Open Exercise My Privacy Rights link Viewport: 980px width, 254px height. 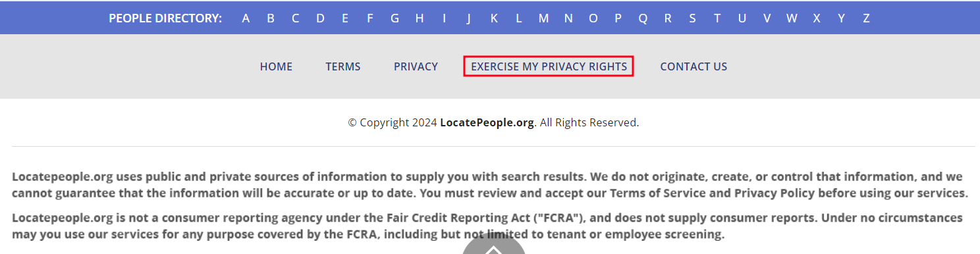(549, 66)
